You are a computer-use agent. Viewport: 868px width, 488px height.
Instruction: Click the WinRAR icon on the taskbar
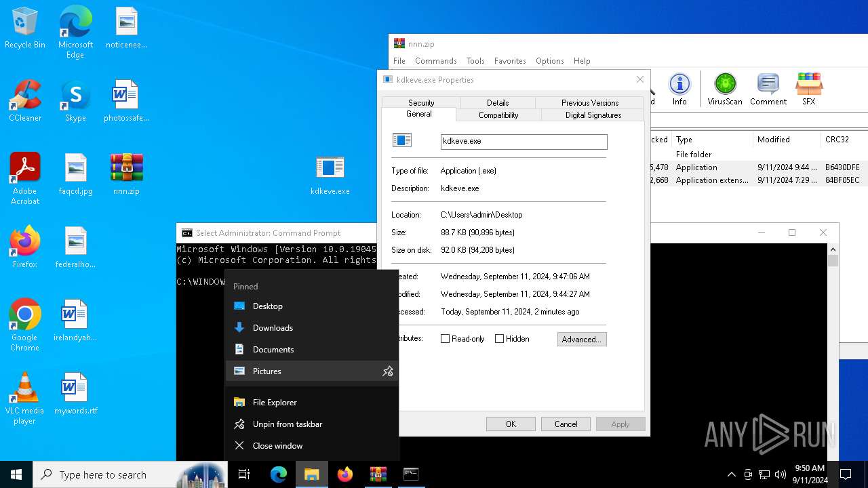point(378,474)
